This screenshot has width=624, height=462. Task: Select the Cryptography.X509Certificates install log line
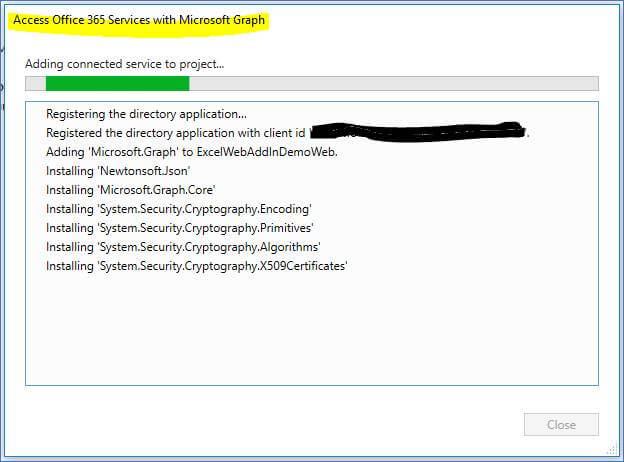pos(196,266)
